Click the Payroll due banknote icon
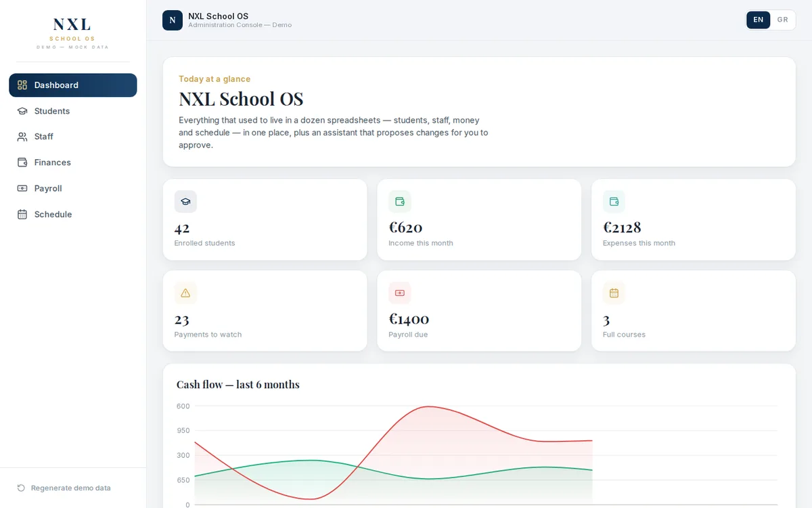This screenshot has width=812, height=508. 400,293
